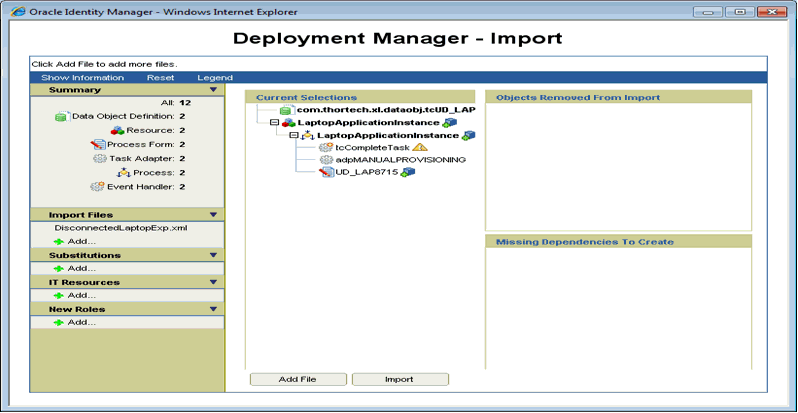Click the resource cubes icon of the first LaptopApplicationInstance
798x413 pixels.
[289, 123]
